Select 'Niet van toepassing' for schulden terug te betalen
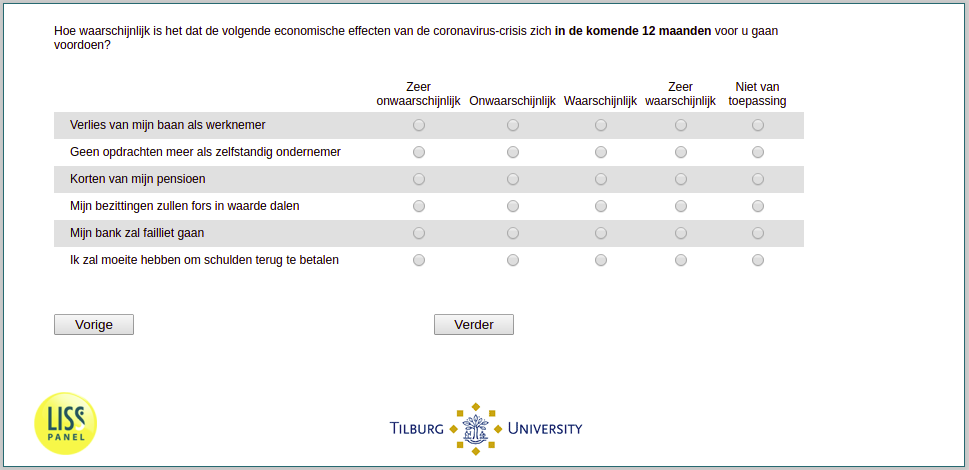The image size is (969, 470). 758,261
